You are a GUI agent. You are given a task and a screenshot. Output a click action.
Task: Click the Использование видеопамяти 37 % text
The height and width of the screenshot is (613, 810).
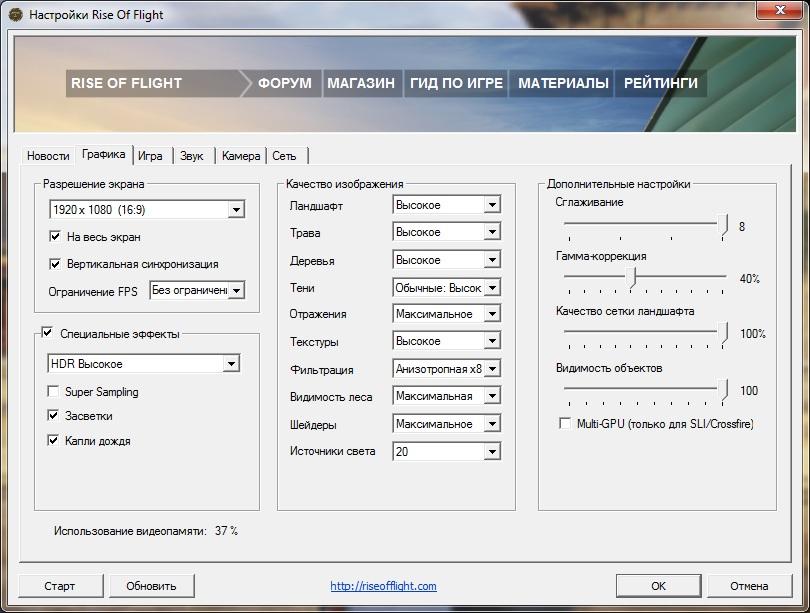coord(146,531)
